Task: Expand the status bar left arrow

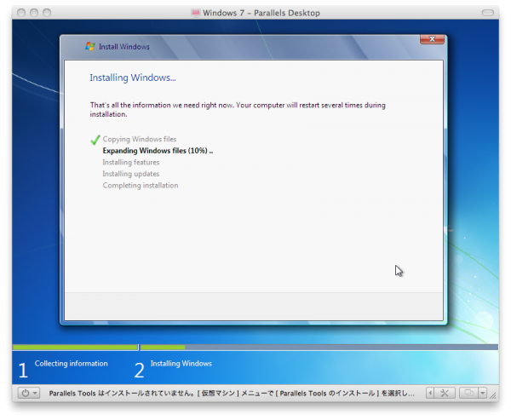Action: point(430,393)
